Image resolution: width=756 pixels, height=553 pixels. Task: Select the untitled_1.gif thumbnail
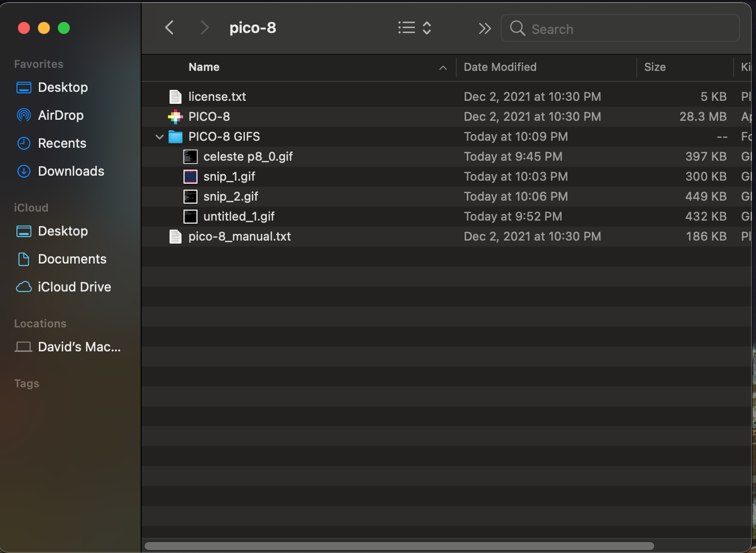coord(190,217)
